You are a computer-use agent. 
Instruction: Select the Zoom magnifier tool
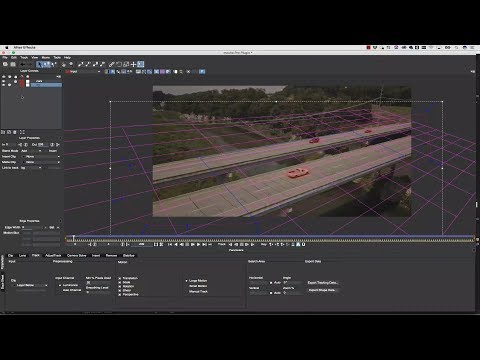[71, 64]
